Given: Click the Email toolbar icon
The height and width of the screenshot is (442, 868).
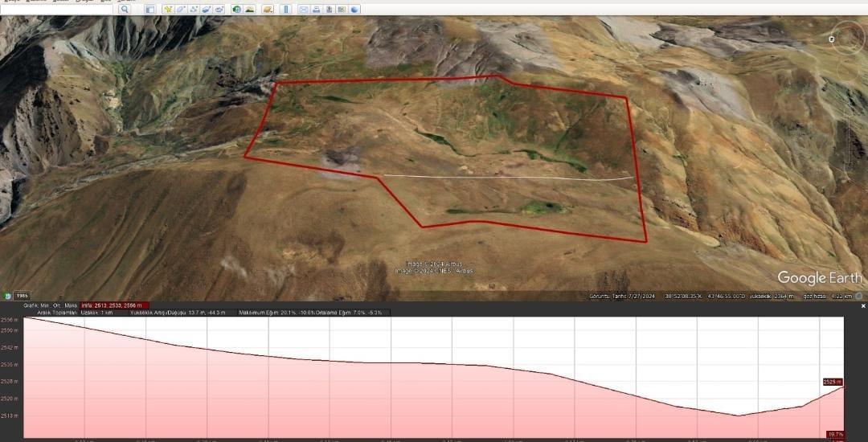Looking at the screenshot, I should point(304,10).
